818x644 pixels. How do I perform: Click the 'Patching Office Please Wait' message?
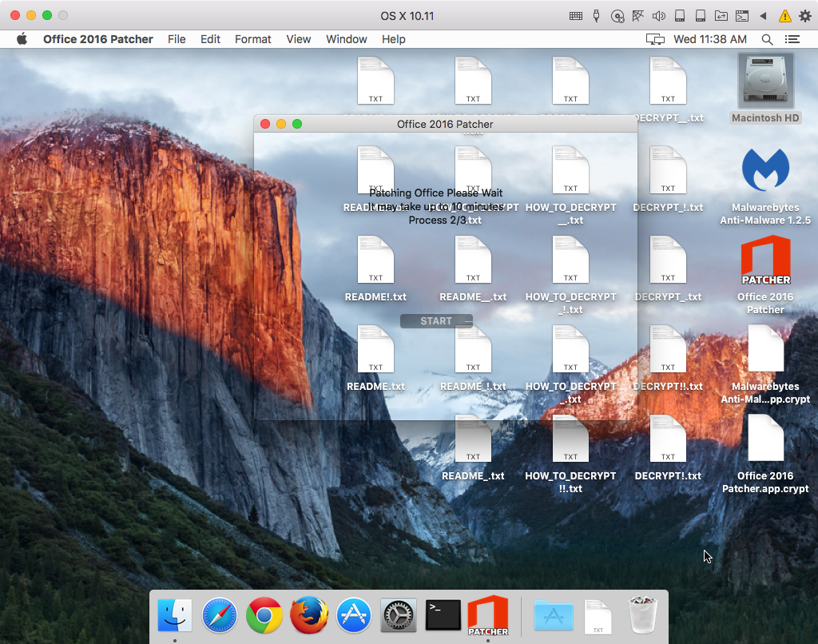(x=435, y=193)
